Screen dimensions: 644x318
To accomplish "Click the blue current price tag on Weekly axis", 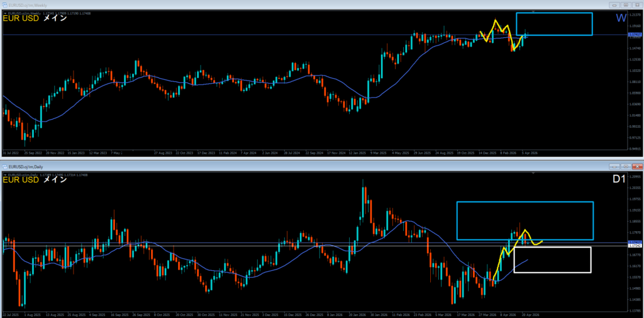I will (x=635, y=35).
